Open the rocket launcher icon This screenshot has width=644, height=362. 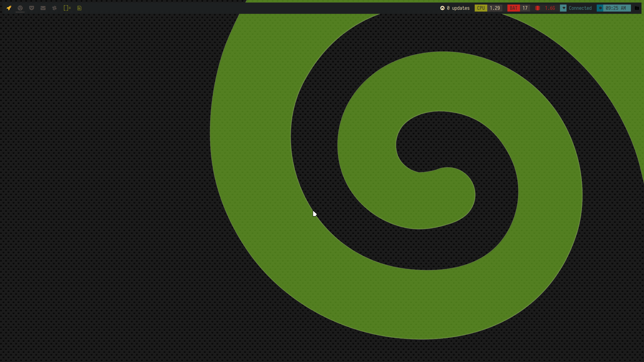9,8
